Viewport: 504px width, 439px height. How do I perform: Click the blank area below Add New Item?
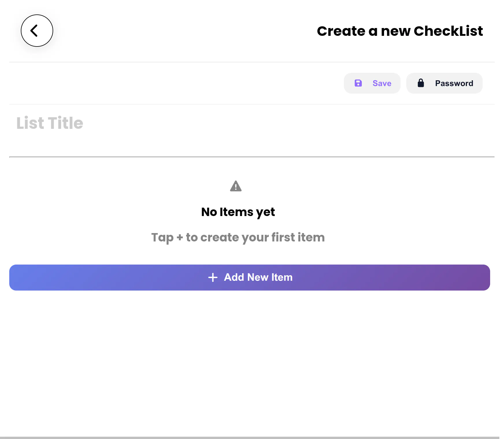pos(252,361)
